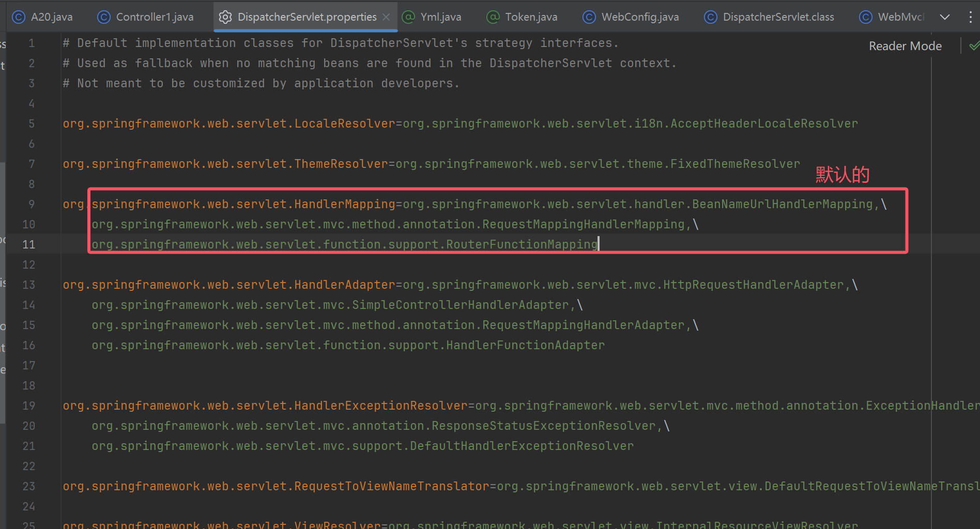
Task: Click the comment 'Not meant to be customized'
Action: pos(261,83)
